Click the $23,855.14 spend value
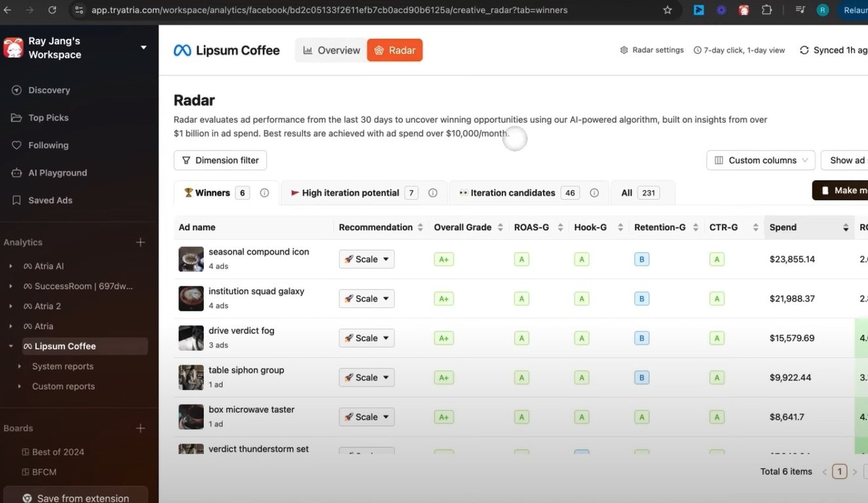Image resolution: width=868 pixels, height=503 pixels. 792,259
